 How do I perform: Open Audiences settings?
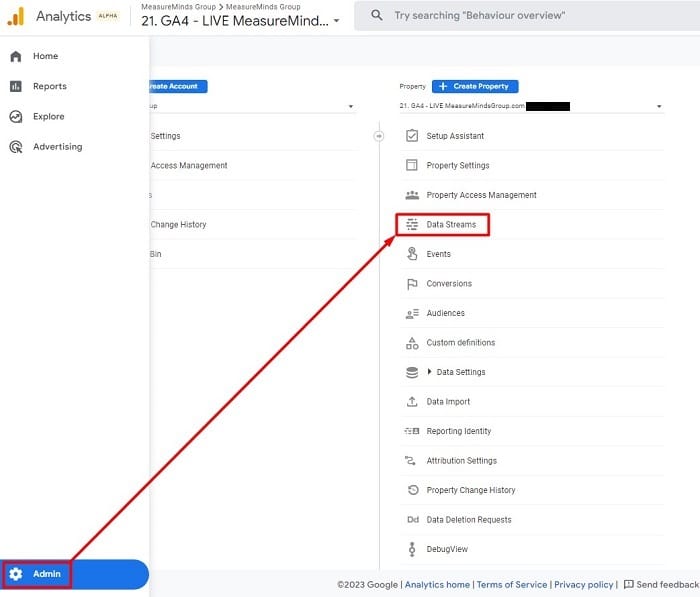point(446,313)
